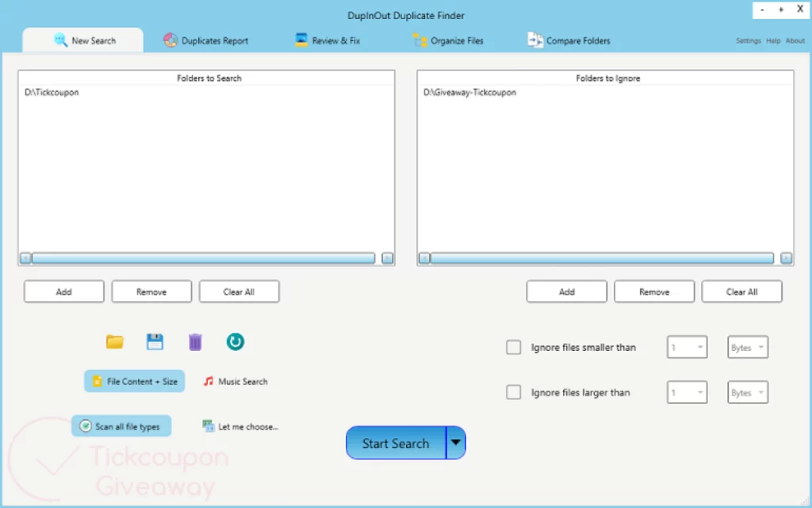This screenshot has width=812, height=508.
Task: Choose the Let me choose file types option
Action: click(x=240, y=426)
